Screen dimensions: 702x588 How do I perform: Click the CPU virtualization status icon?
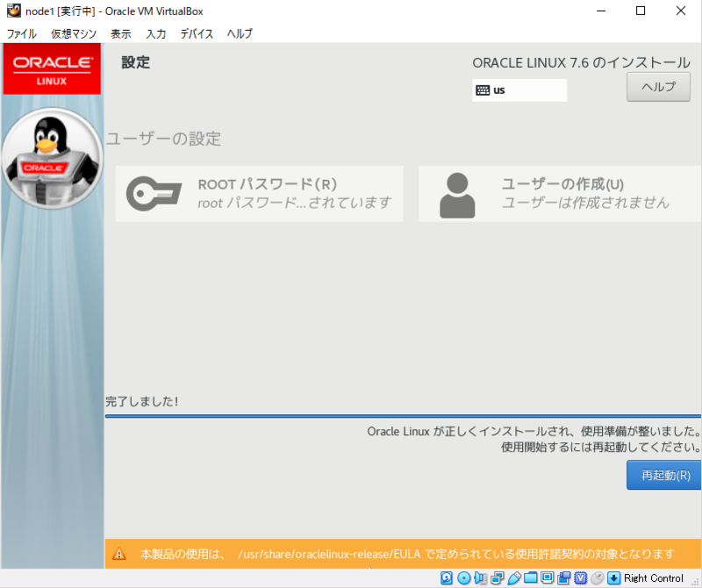pos(580,578)
